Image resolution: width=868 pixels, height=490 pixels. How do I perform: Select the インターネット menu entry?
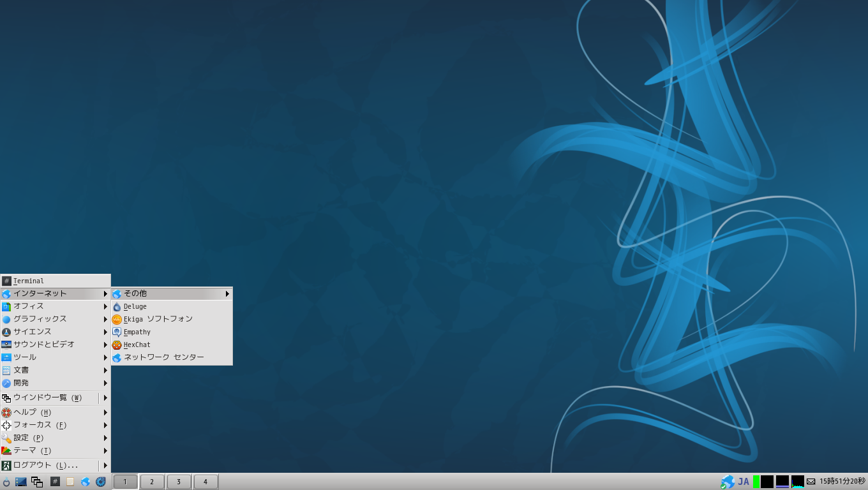coord(56,293)
